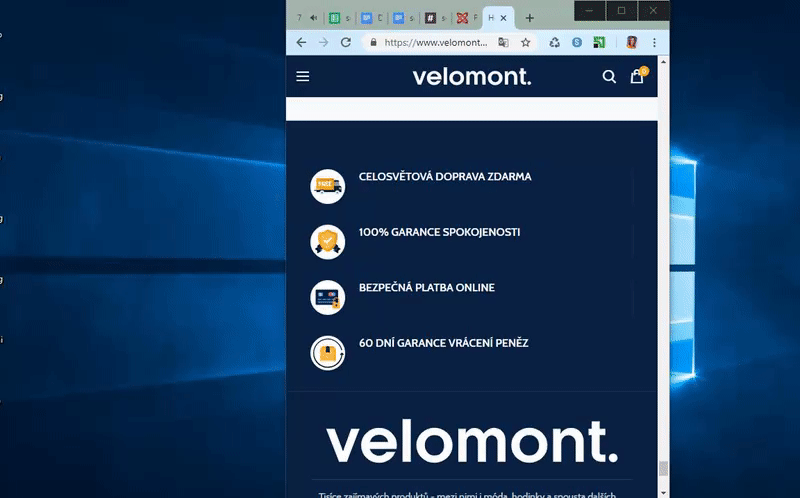
Task: Click '60 DNÍ GARANCE VRÁCENÍ PENĚZ' heading
Action: point(443,343)
